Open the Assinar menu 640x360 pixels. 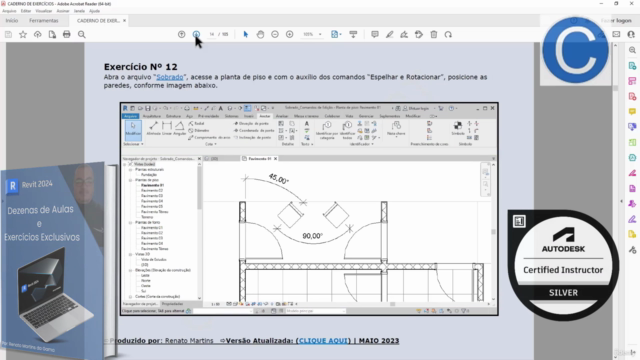pyautogui.click(x=63, y=11)
